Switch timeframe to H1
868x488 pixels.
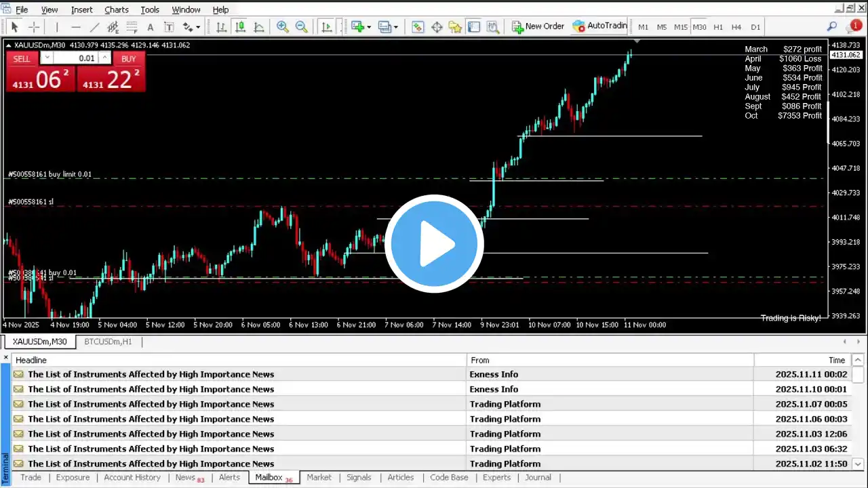click(718, 27)
